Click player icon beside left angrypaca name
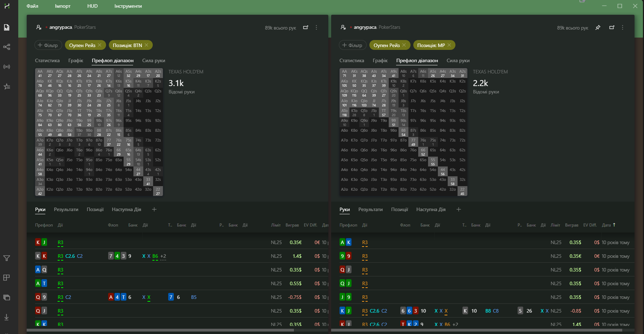 (39, 27)
